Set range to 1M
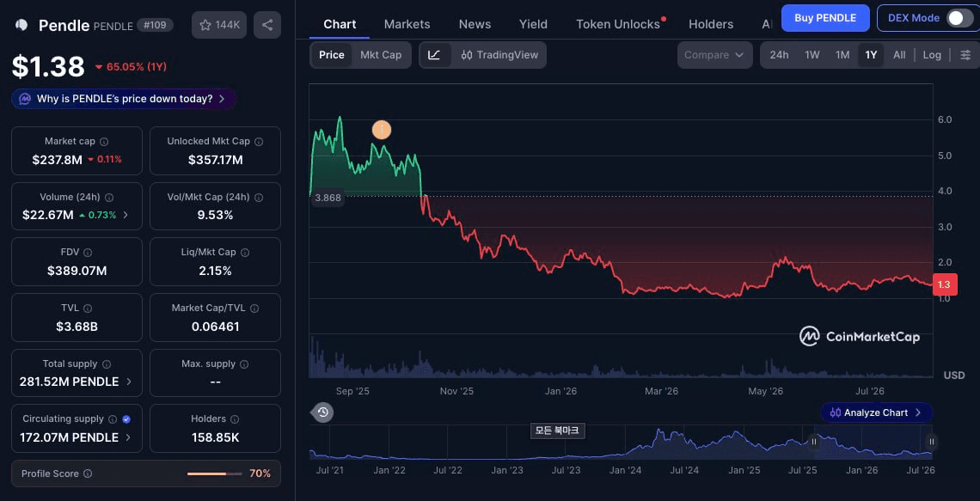 coord(842,55)
